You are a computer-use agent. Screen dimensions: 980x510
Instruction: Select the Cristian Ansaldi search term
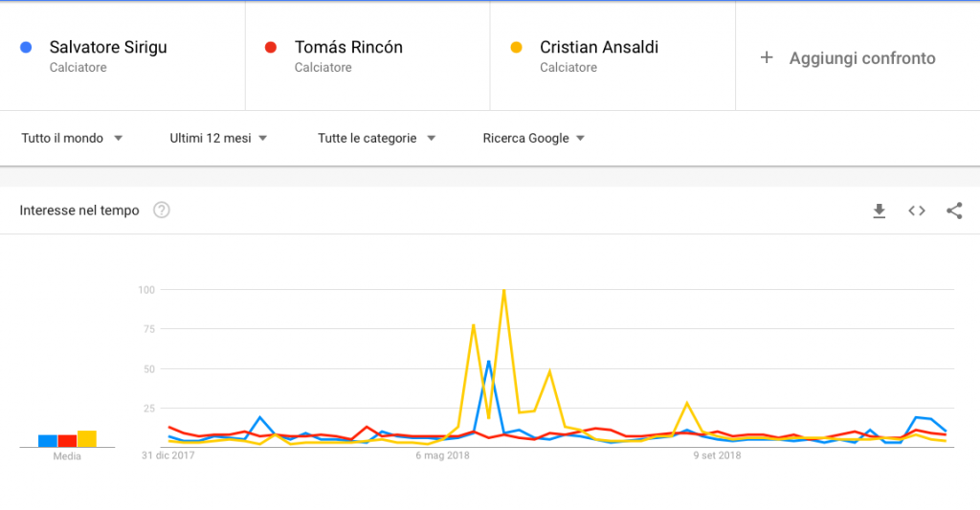coord(599,47)
